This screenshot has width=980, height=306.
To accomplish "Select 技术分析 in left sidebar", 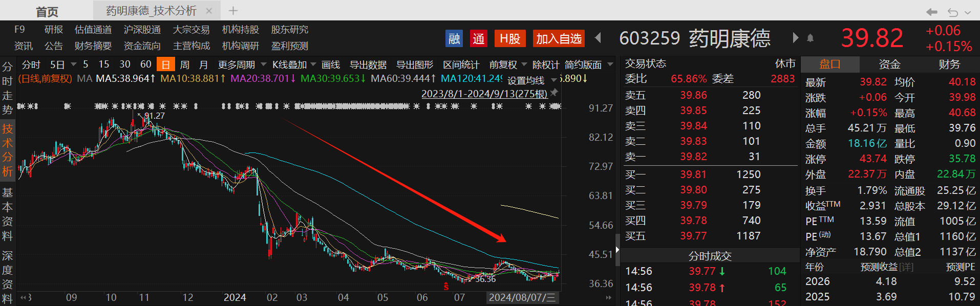I will point(7,149).
